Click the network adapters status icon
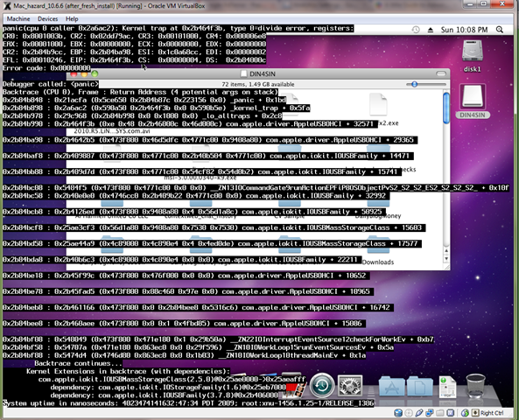This screenshot has height=420, width=519. (430, 413)
